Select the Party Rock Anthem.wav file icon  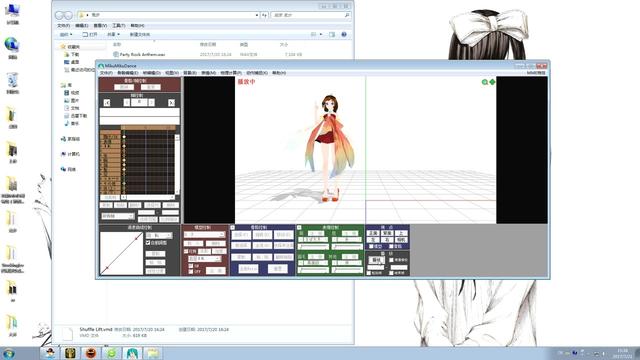(116, 54)
